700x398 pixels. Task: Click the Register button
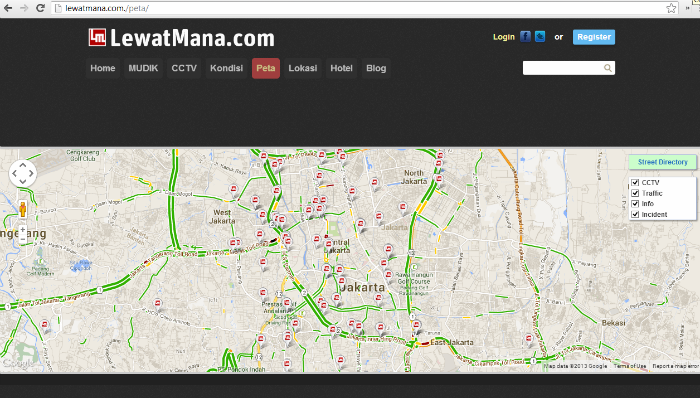pyautogui.click(x=594, y=37)
